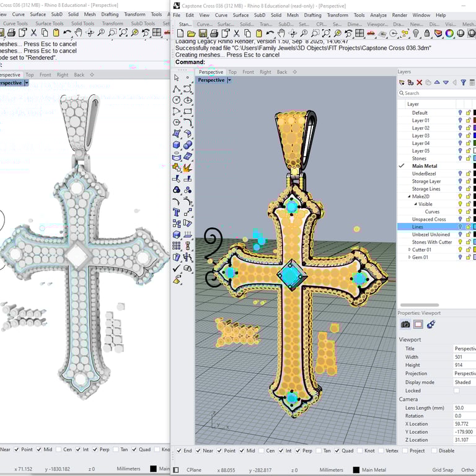The image size is (476, 476).
Task: Select the Text object tool in left toolbar
Action: (177, 213)
